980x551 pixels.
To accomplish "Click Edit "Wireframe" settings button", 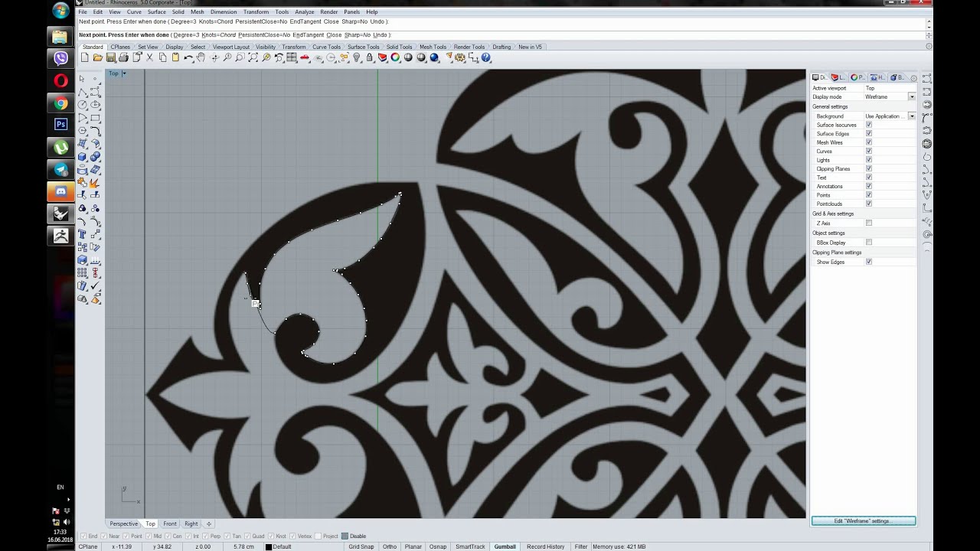I will (x=864, y=521).
